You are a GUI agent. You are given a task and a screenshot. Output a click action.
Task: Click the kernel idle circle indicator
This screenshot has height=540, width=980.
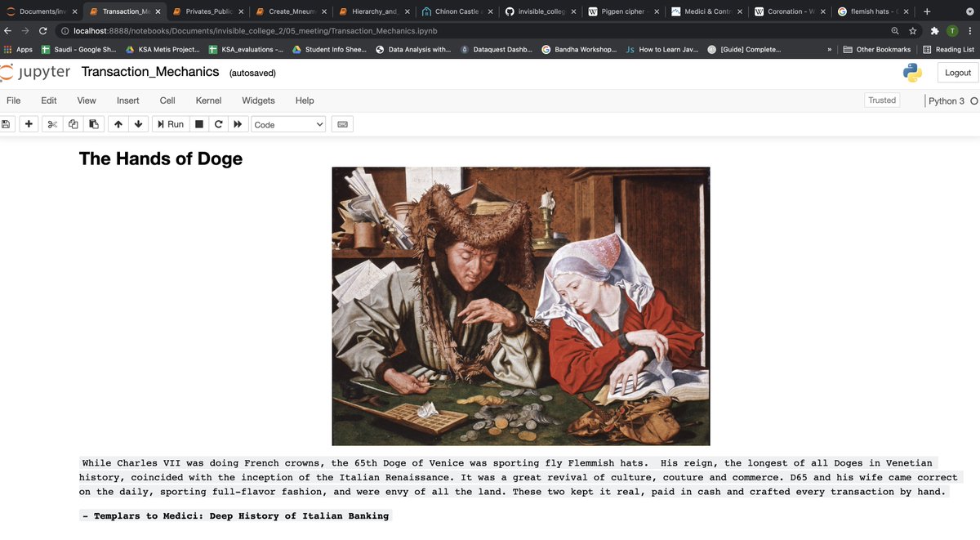[973, 101]
